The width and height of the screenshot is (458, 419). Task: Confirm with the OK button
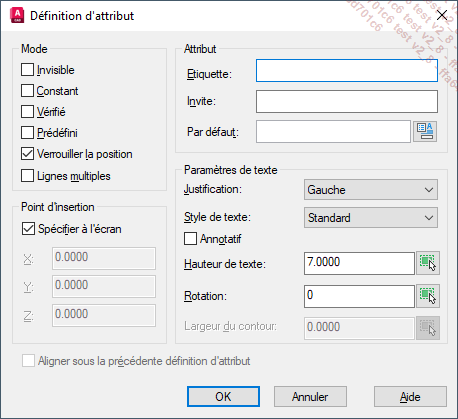tap(223, 397)
